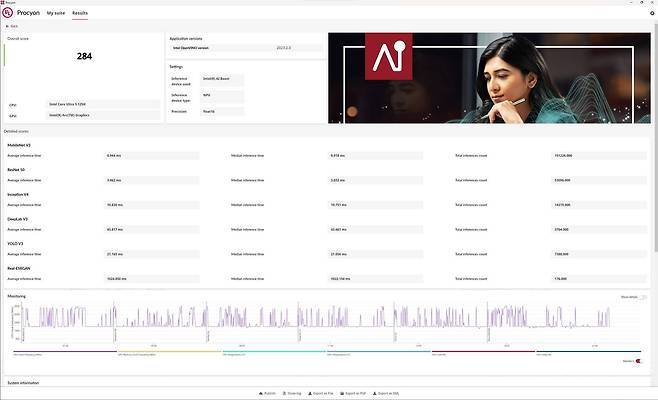Screen dimensions: 658x400
Task: Toggle the Show details switch in Monitoring
Action: [x=644, y=297]
